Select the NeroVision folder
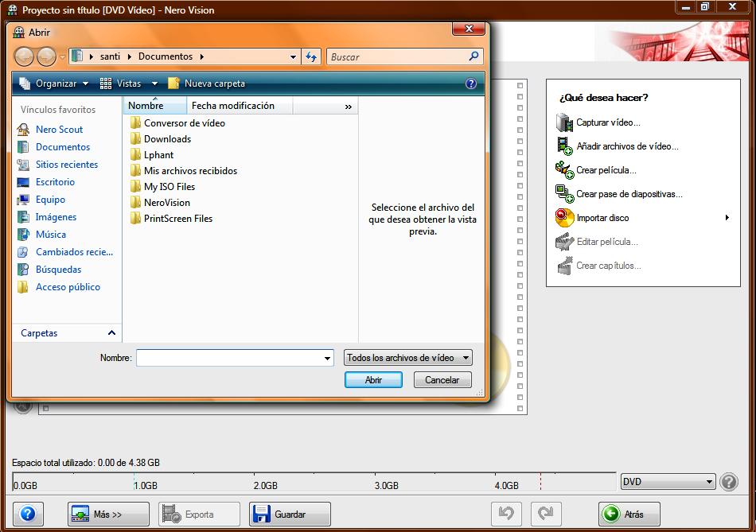756x532 pixels. [x=161, y=203]
